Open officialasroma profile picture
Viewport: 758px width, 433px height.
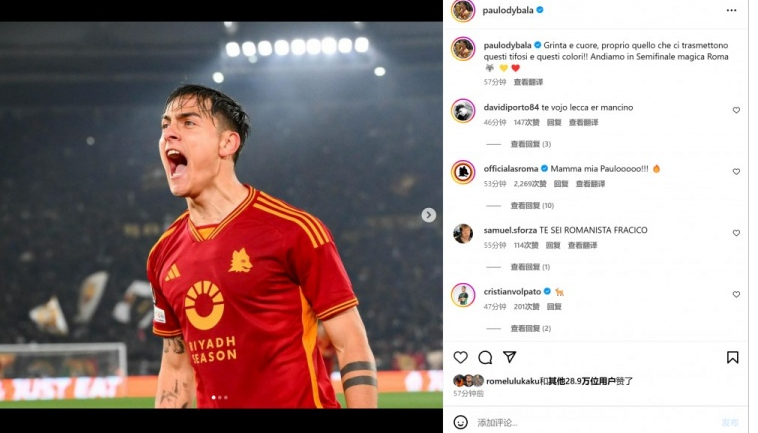pos(463,172)
